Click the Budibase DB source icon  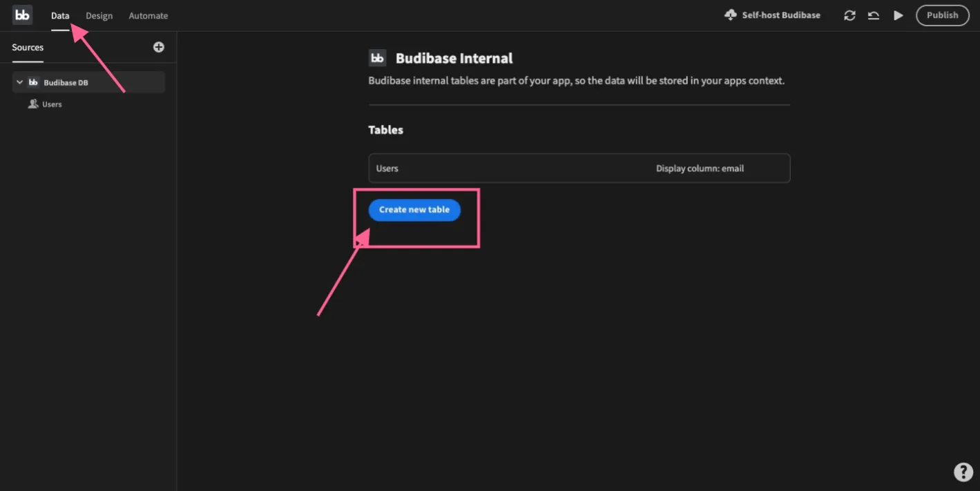point(33,82)
